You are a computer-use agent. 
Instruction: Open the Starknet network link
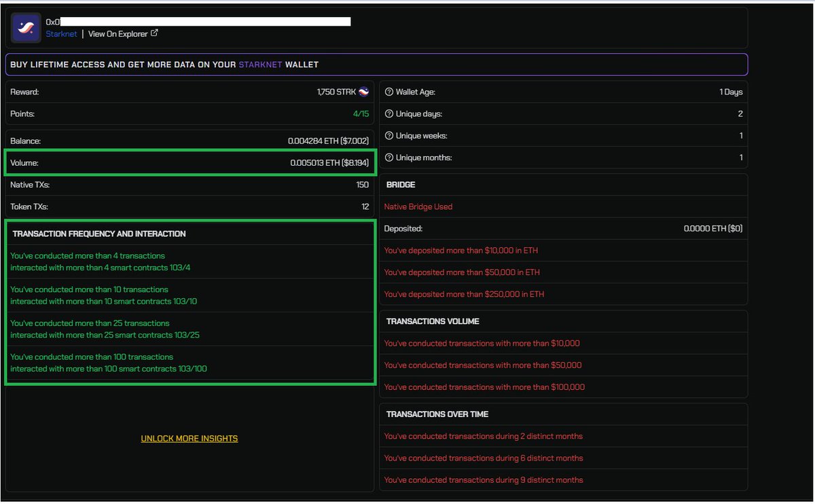click(61, 33)
